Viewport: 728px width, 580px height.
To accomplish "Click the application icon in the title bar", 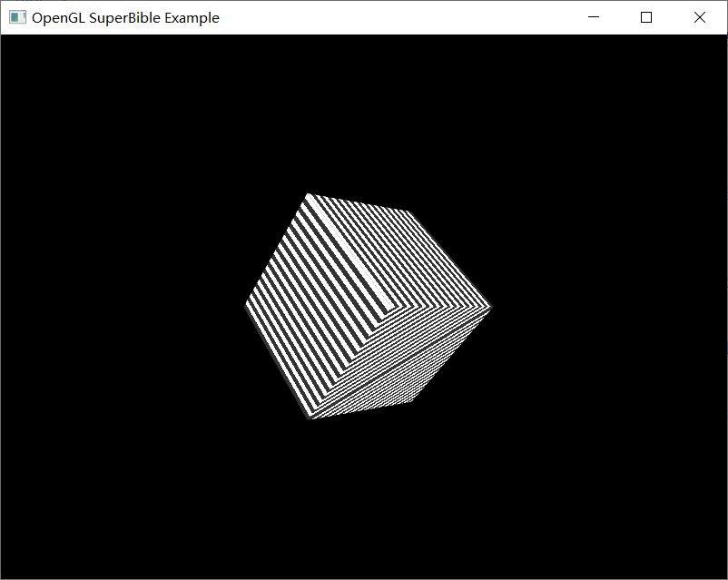I will 17,17.
